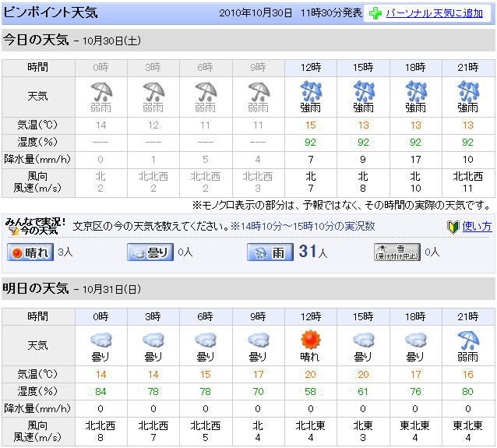Click tomorrow's 12時 humidity value 58
The width and height of the screenshot is (497, 448).
point(311,392)
